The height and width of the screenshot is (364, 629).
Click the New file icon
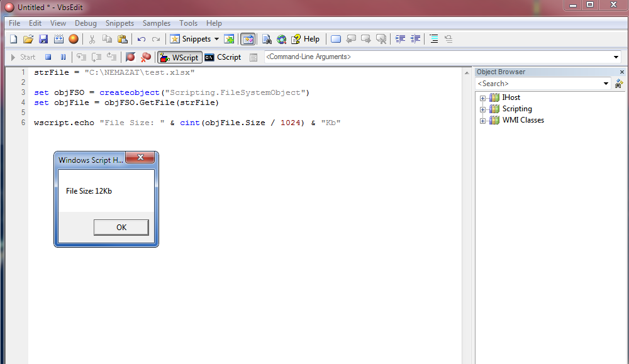point(13,39)
